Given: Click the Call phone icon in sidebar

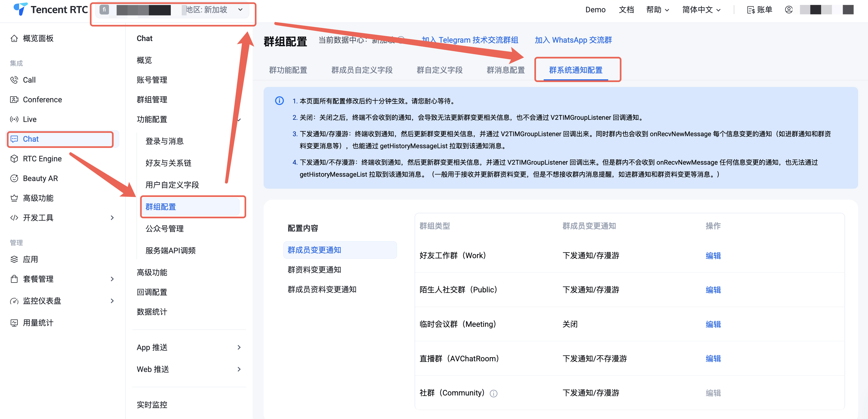Looking at the screenshot, I should click(14, 80).
